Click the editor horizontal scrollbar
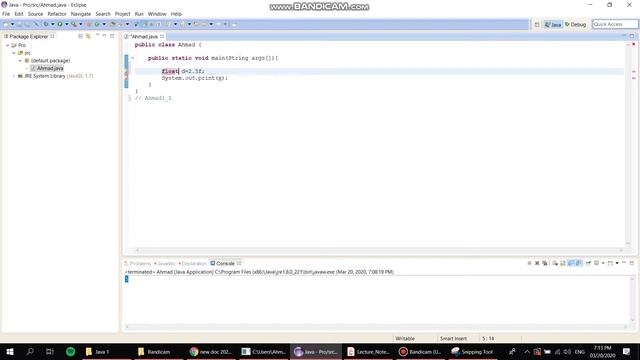The image size is (640, 360). tap(378, 250)
